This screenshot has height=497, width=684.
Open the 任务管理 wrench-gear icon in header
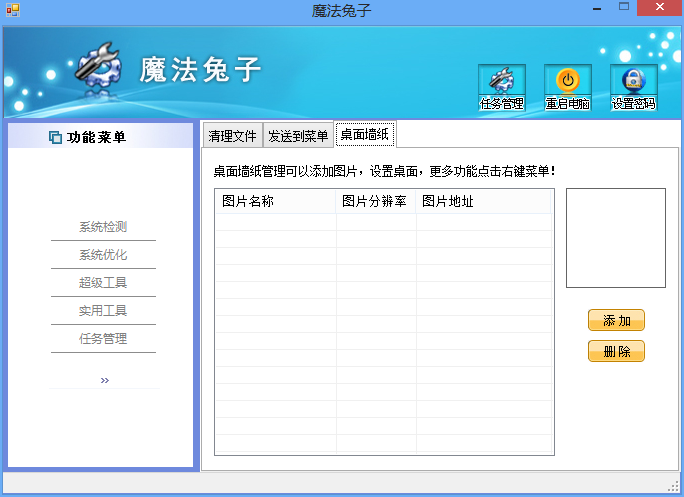pyautogui.click(x=502, y=87)
